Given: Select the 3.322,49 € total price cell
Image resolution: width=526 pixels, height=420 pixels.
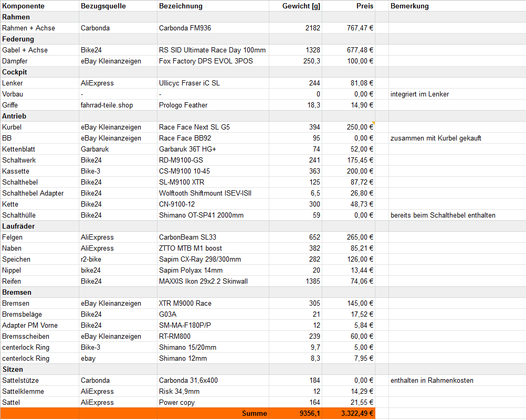Looking at the screenshot, I should (x=349, y=413).
